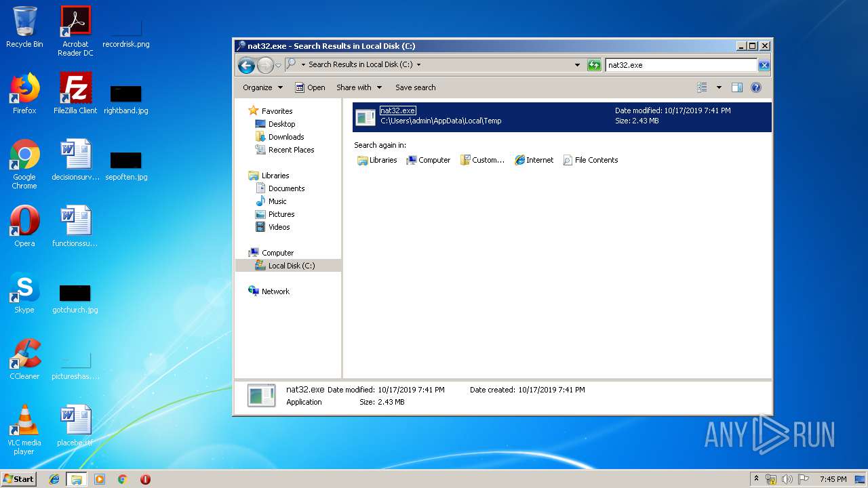Search again on the Internet
Image resolution: width=868 pixels, height=488 pixels.
click(x=534, y=160)
